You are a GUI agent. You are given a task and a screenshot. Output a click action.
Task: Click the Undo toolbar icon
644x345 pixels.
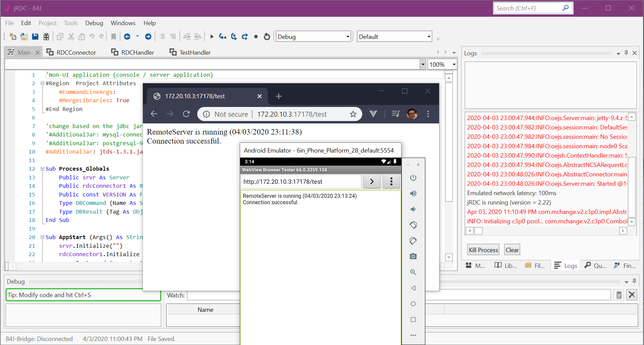tap(92, 37)
